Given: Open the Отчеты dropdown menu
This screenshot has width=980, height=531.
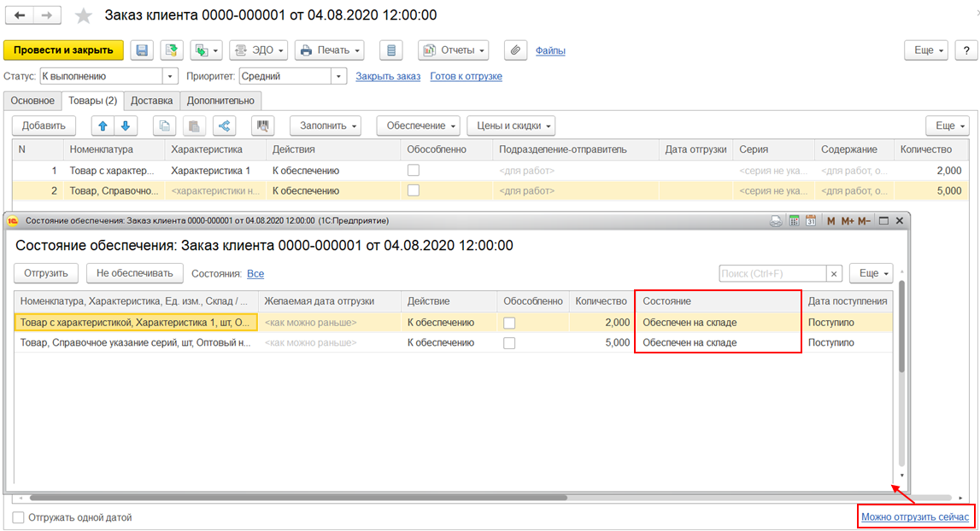Looking at the screenshot, I should (x=453, y=50).
